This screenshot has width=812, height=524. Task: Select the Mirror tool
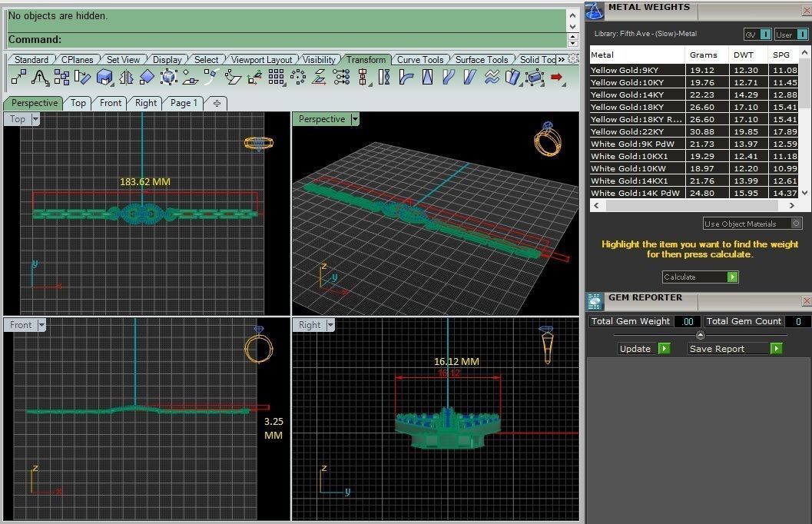pyautogui.click(x=126, y=77)
